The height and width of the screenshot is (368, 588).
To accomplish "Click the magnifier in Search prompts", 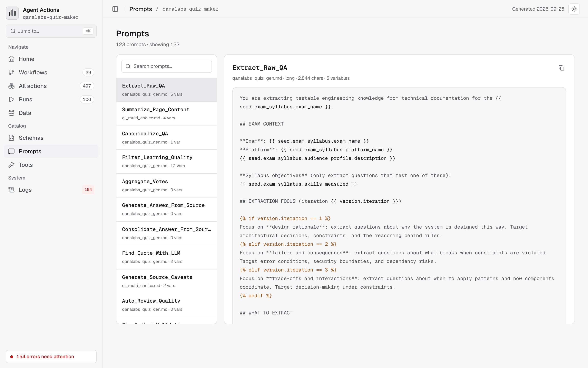I will [x=128, y=66].
